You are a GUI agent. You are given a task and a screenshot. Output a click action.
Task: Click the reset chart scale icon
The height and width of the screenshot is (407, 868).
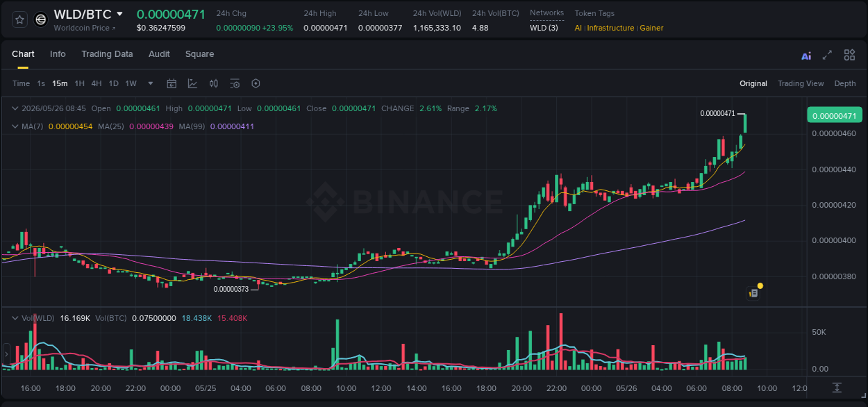coord(837,388)
